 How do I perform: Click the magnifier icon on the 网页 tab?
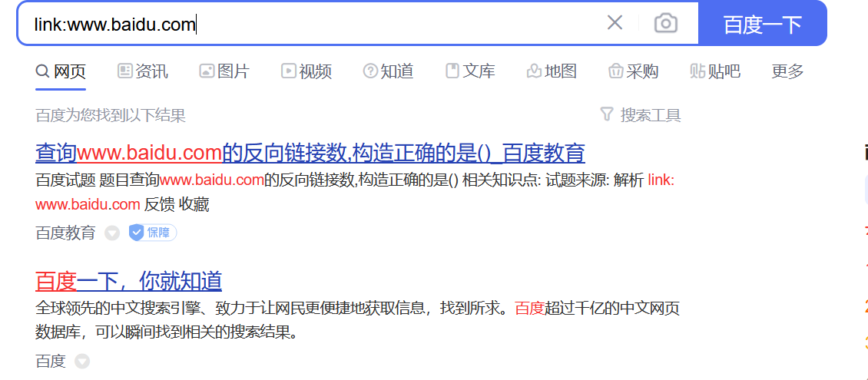pyautogui.click(x=42, y=71)
